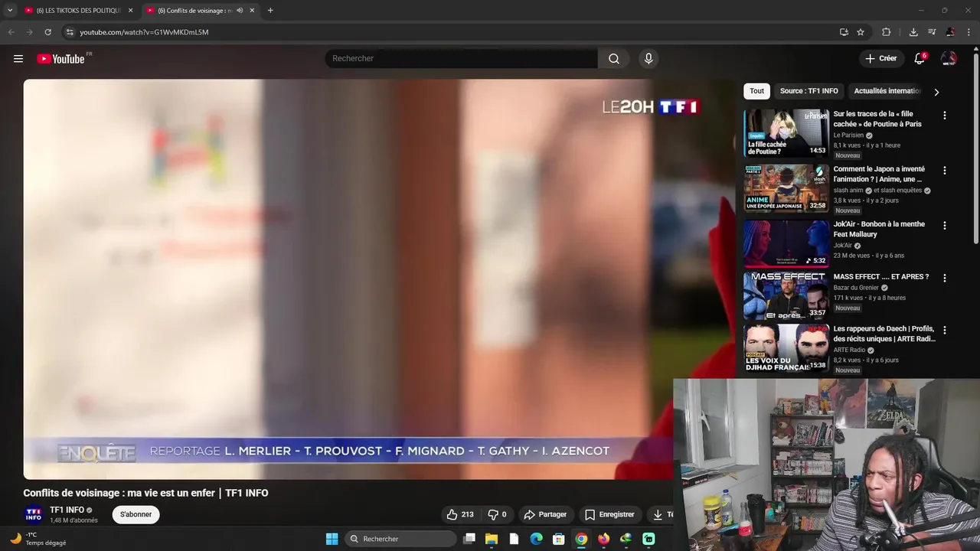
Task: Select Actualités internationales chip
Action: pos(887,91)
